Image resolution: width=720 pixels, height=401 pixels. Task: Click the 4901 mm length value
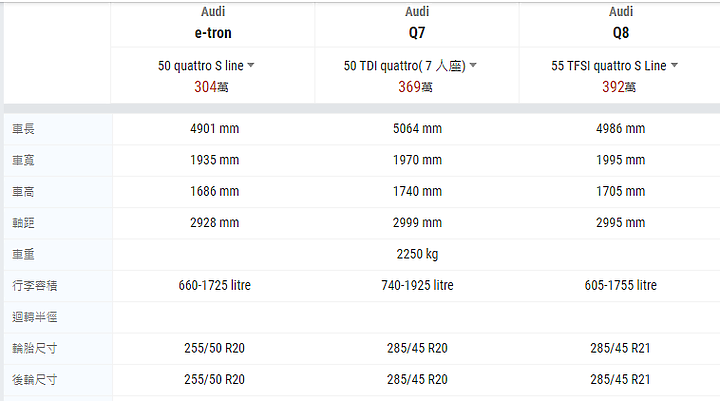coord(214,129)
